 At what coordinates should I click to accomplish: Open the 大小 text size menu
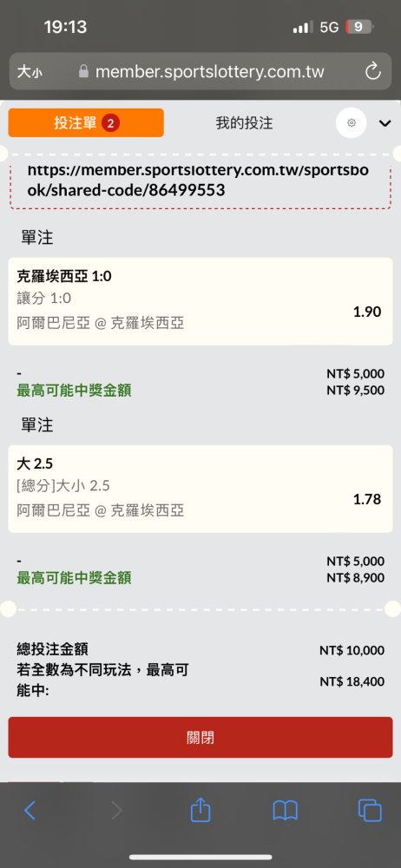pyautogui.click(x=30, y=72)
